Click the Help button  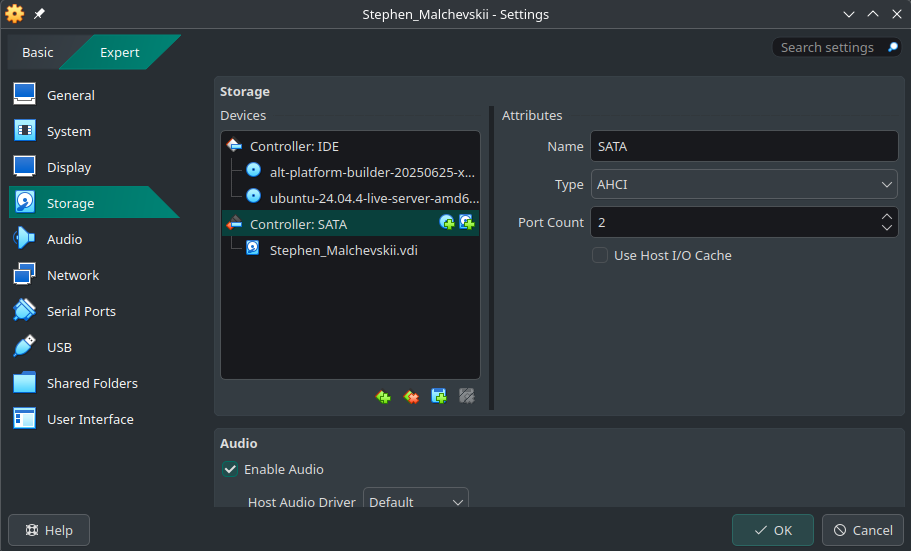tap(49, 530)
